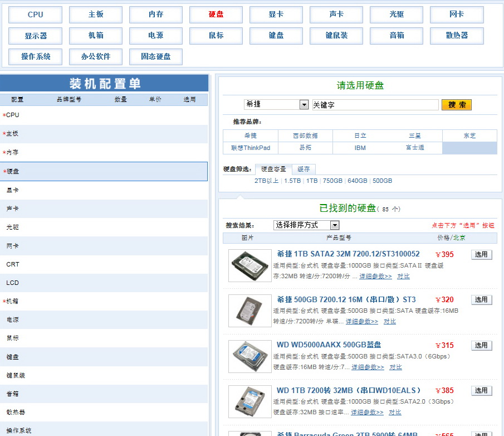Select the LCD row in config list
The height and width of the screenshot is (436, 504).
(x=104, y=283)
